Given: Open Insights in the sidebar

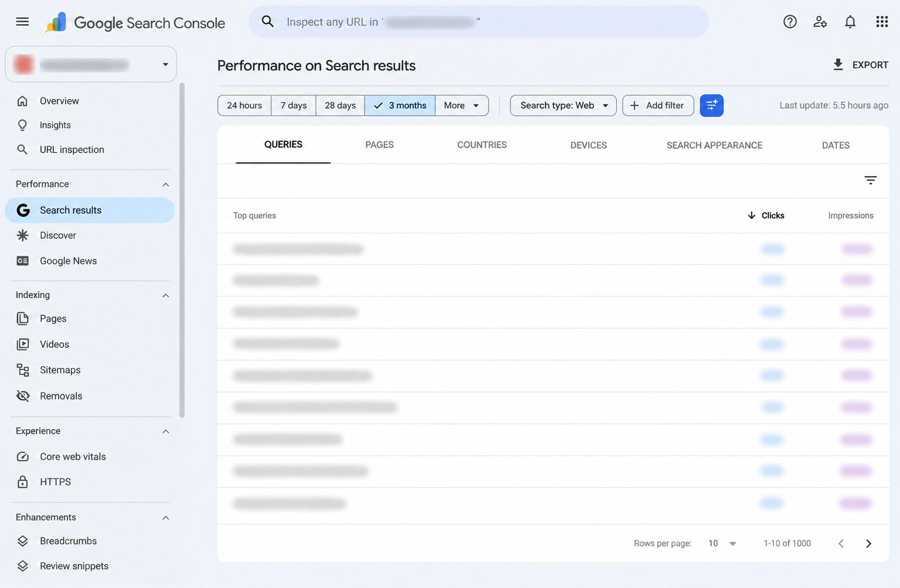Looking at the screenshot, I should pos(90,125).
